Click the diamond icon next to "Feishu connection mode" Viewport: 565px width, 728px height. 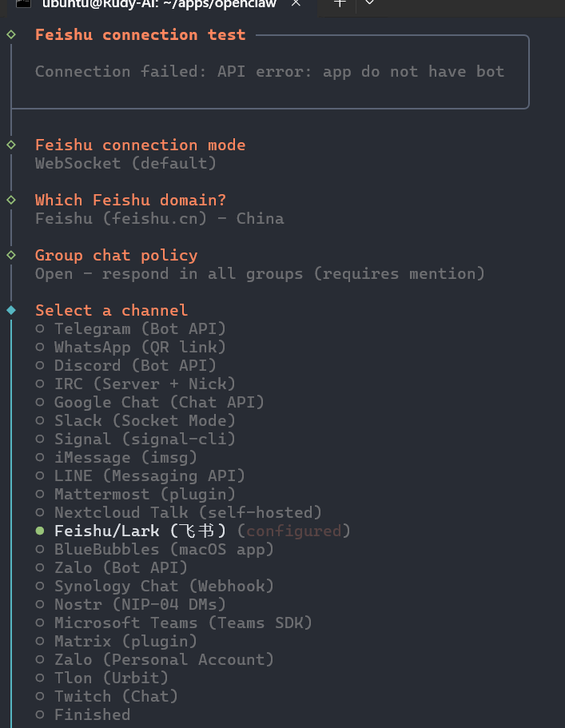(10, 144)
